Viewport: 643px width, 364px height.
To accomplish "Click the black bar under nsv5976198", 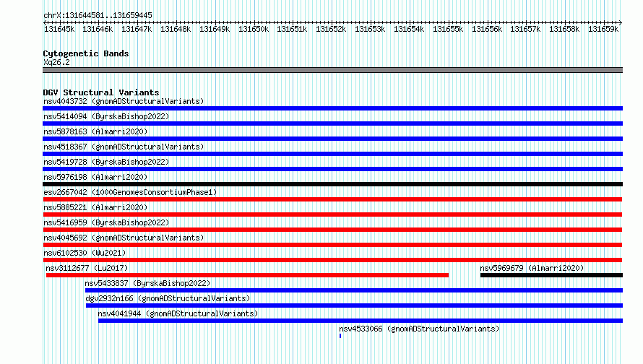I will [x=332, y=184].
